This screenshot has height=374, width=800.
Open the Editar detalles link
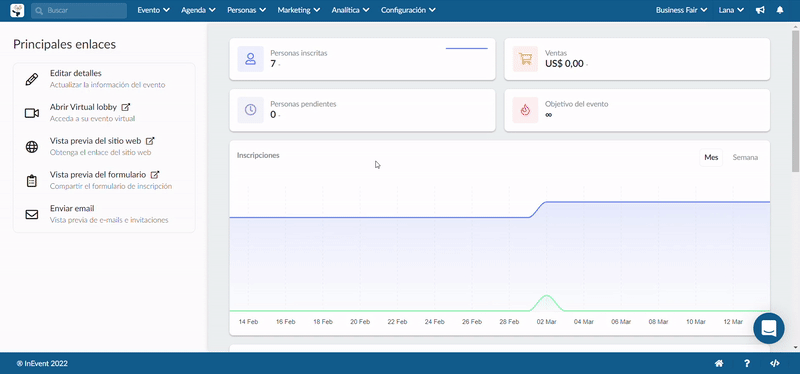tap(76, 73)
